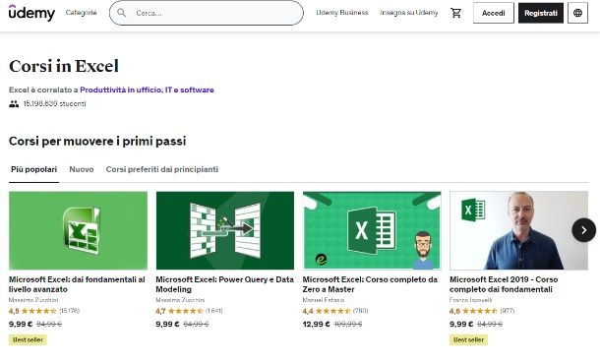Viewport: 600px width, 364px height.
Task: Click the search magnifier icon
Action: click(x=122, y=13)
